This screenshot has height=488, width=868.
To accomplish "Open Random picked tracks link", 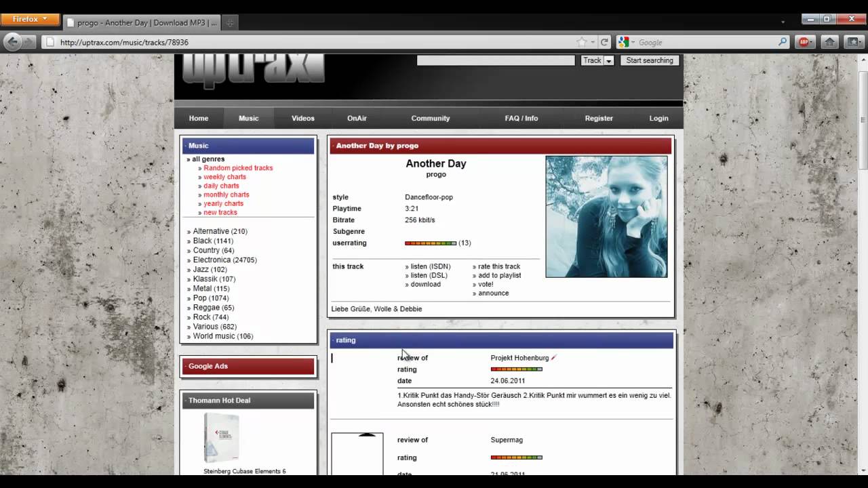I will point(238,168).
